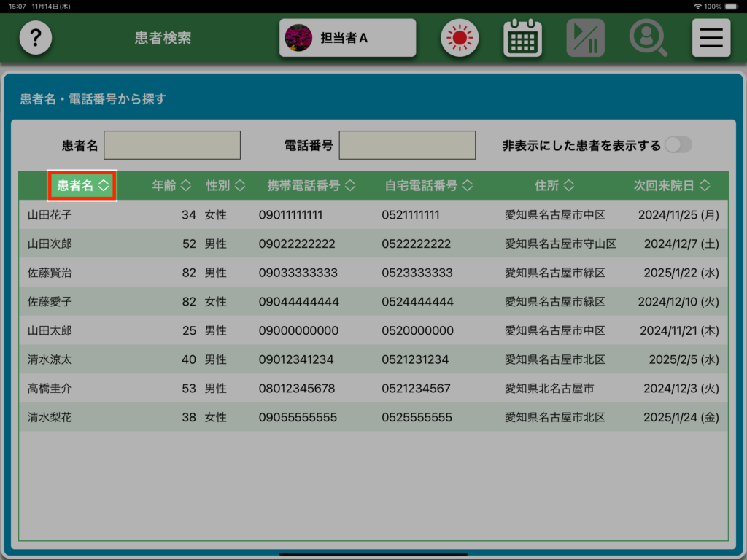Sort the table by 次回来院日 column
Image resolution: width=747 pixels, height=560 pixels.
pos(671,186)
